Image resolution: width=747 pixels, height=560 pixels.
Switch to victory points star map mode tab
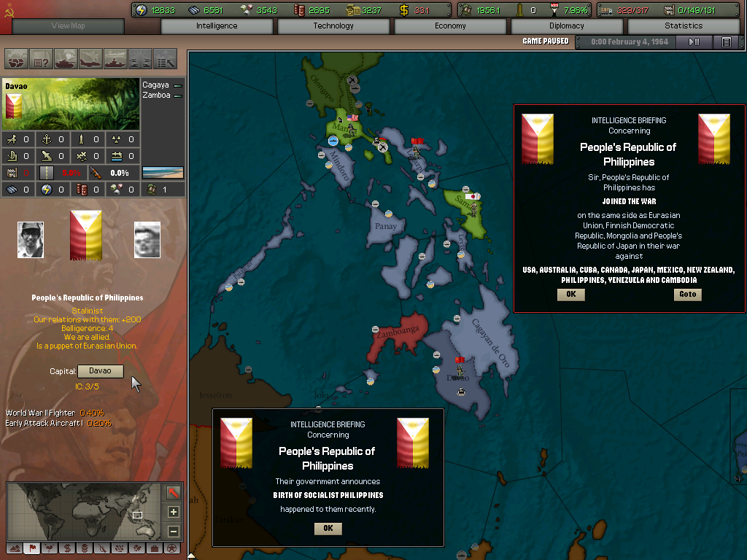172,548
